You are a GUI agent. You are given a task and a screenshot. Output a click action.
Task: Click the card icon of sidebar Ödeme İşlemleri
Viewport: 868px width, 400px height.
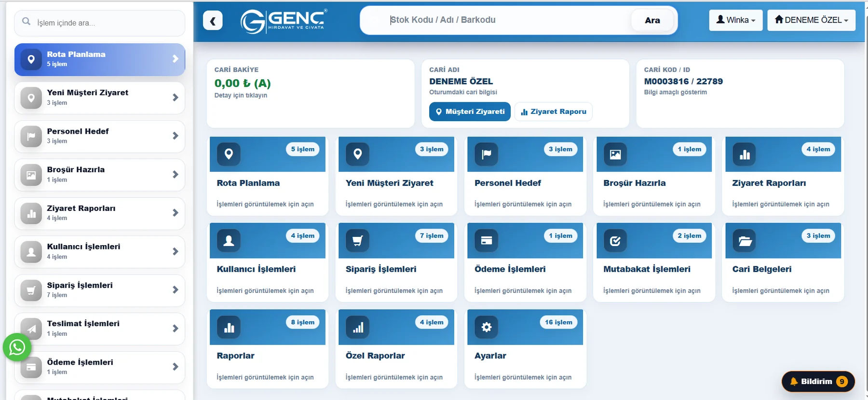31,367
